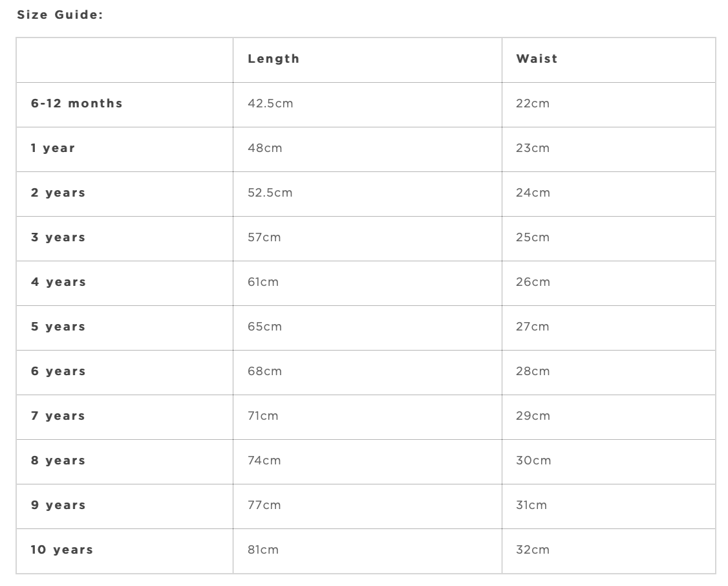Click the 3 years row label
The width and height of the screenshot is (728, 586).
[x=58, y=237]
